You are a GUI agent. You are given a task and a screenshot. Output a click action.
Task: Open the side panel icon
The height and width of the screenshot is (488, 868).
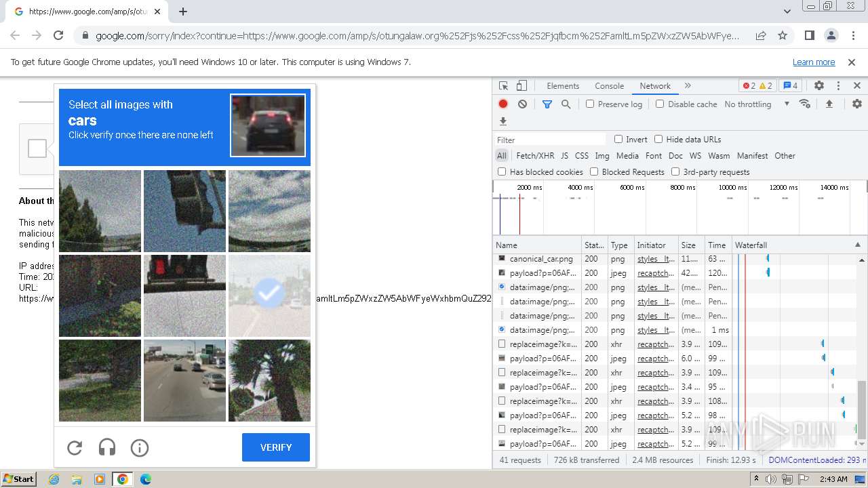pos(809,36)
